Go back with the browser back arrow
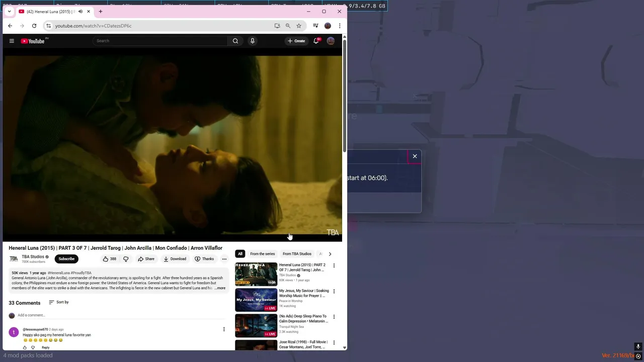 pos(10,26)
